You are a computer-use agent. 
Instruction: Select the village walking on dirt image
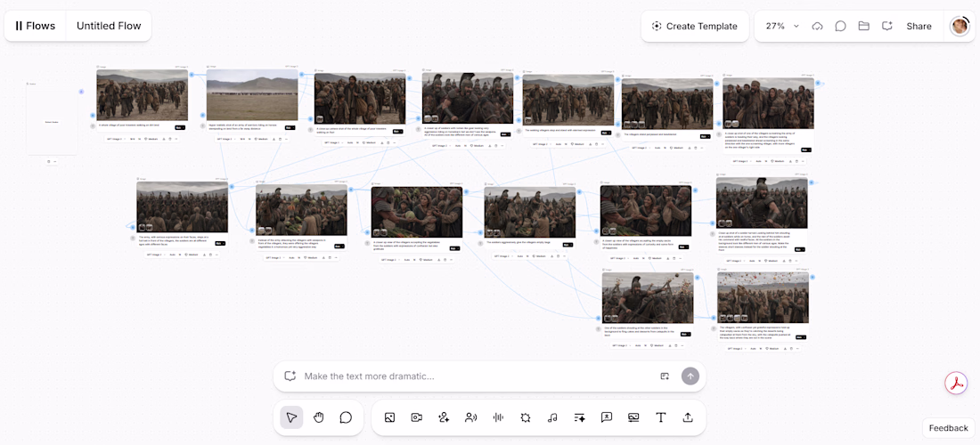[142, 95]
